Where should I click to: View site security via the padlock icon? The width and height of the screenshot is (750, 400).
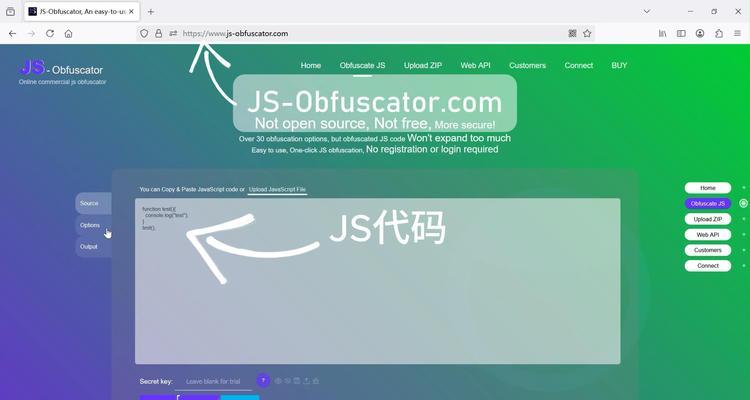(x=158, y=33)
